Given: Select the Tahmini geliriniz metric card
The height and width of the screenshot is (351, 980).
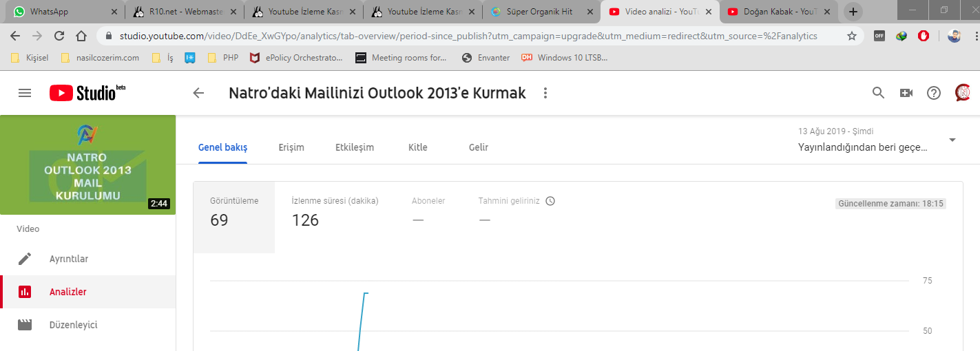Looking at the screenshot, I should [x=517, y=217].
